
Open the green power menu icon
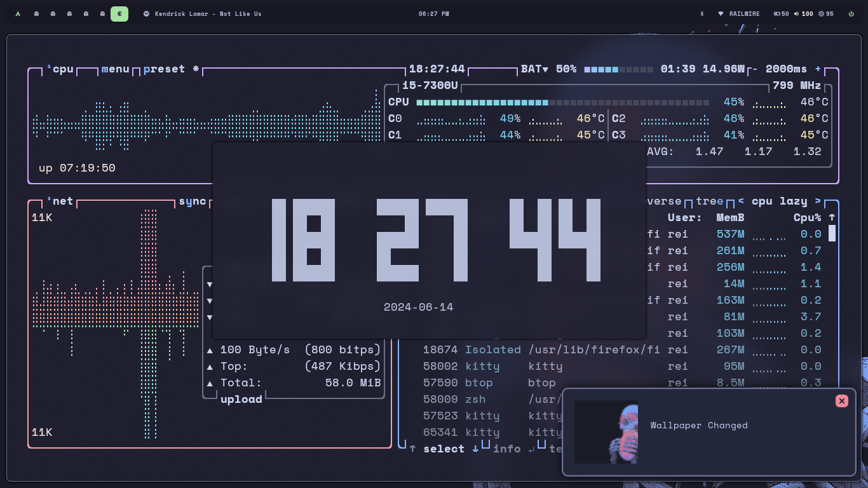coord(851,13)
